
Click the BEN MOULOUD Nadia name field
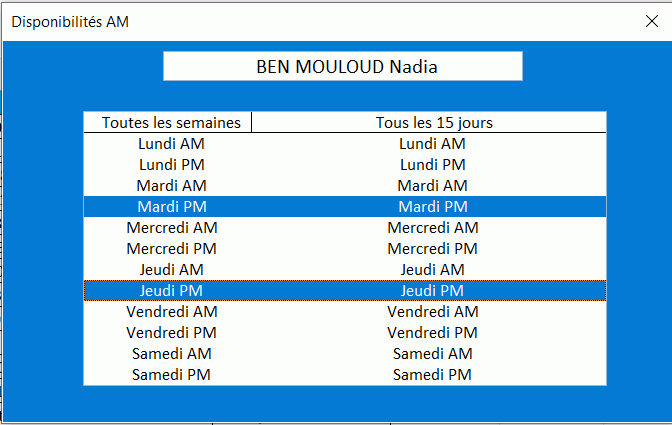coord(343,67)
